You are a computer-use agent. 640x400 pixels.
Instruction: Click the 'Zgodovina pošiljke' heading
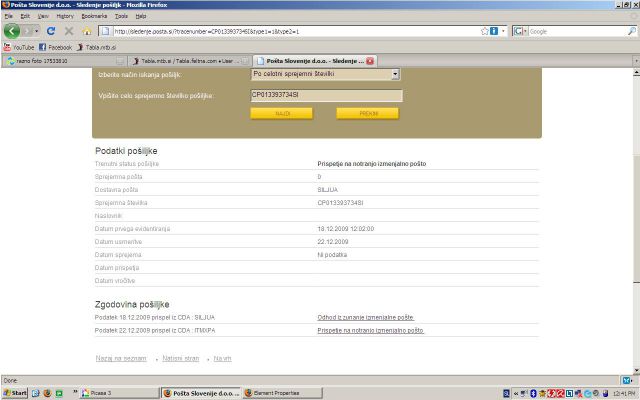click(x=132, y=304)
